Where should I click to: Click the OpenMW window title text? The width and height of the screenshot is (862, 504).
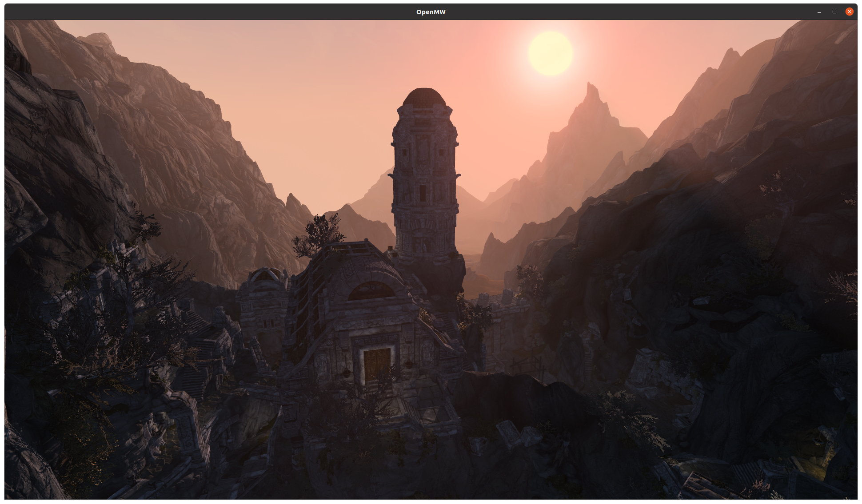tap(431, 12)
